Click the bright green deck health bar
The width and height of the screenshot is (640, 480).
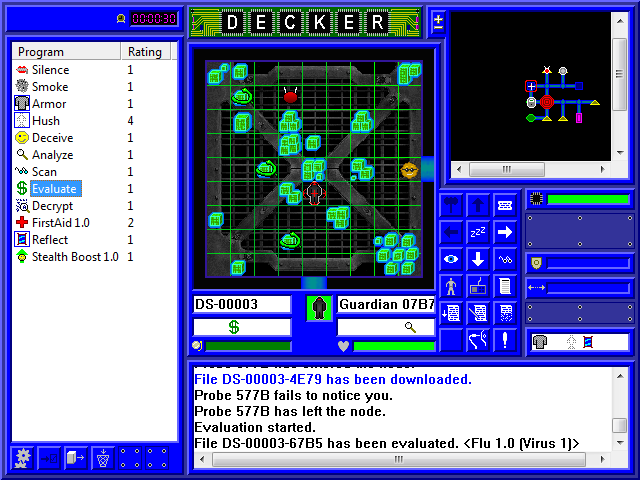(588, 199)
